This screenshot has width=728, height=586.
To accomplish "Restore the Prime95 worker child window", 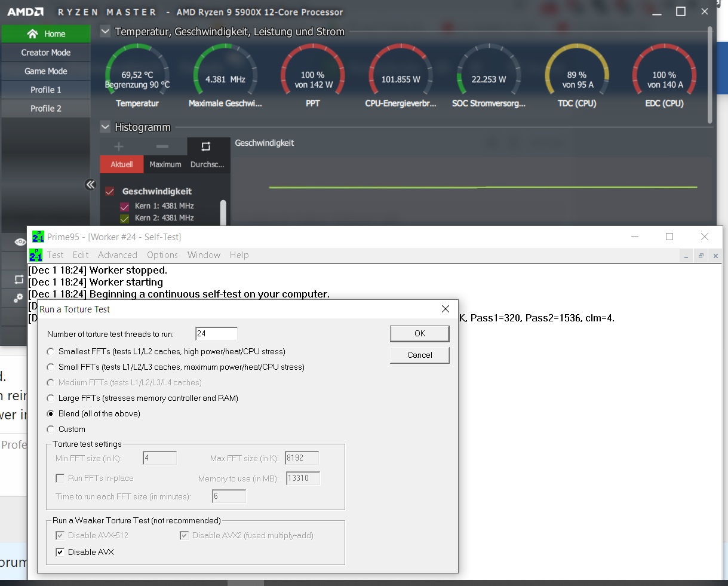I will pyautogui.click(x=701, y=256).
